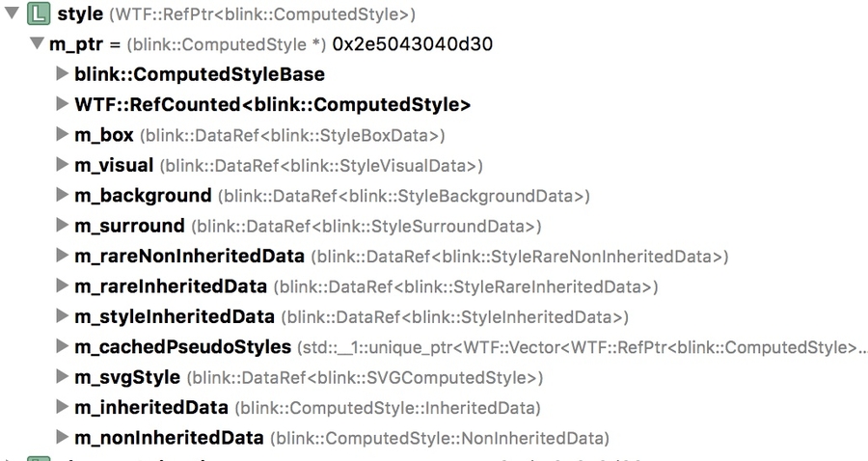This screenshot has height=461, width=868.
Task: Collapse the m_ptr node
Action: (x=37, y=44)
